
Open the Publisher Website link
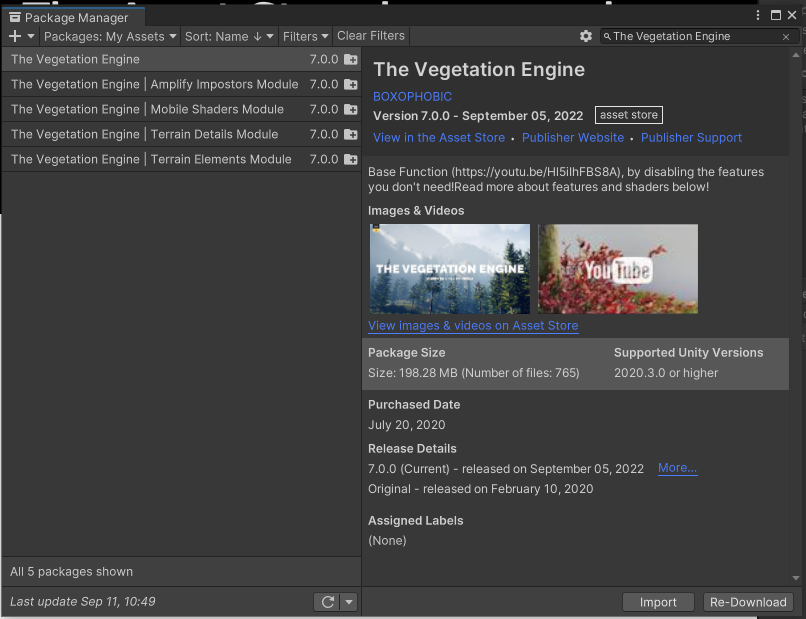pos(573,138)
